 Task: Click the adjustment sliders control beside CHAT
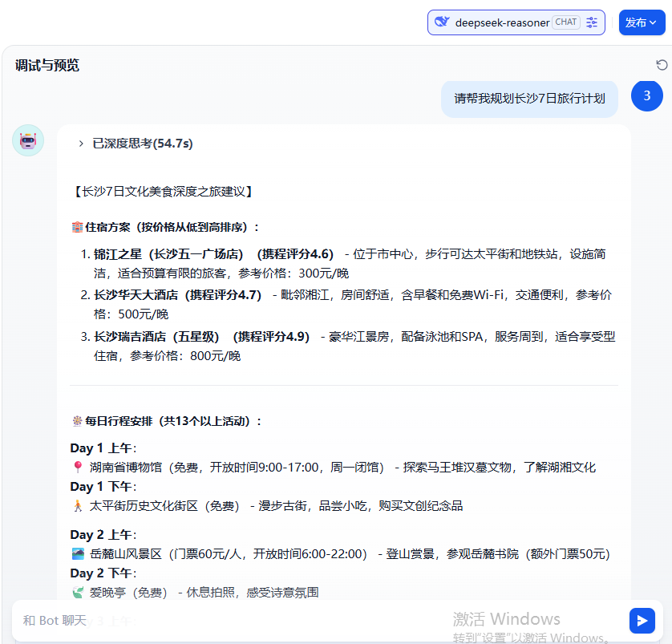tap(591, 22)
